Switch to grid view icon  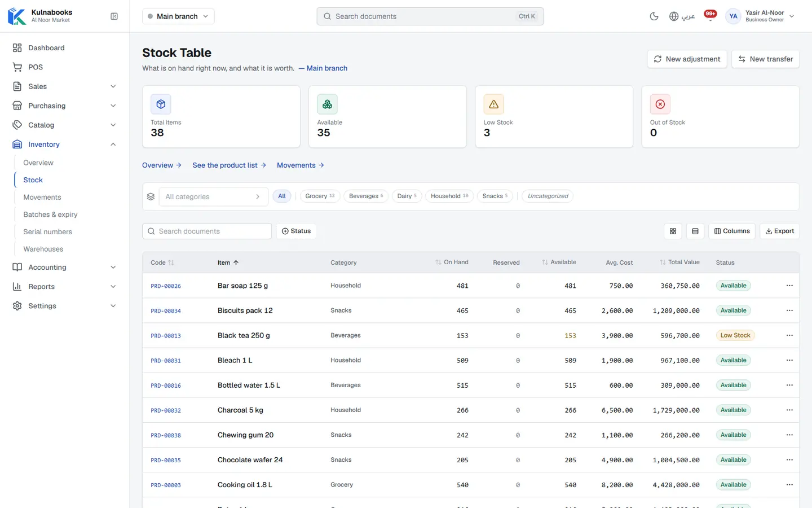tap(673, 231)
